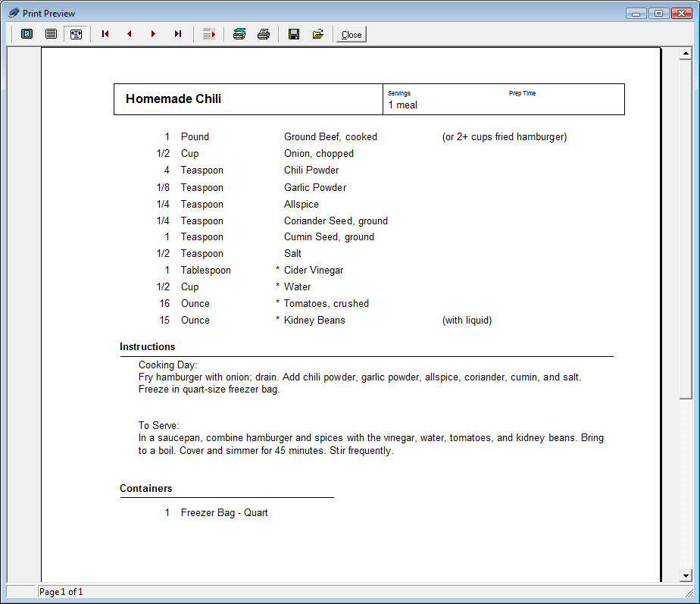Image resolution: width=700 pixels, height=604 pixels.
Task: Click the Instructions section heading
Action: click(x=148, y=347)
